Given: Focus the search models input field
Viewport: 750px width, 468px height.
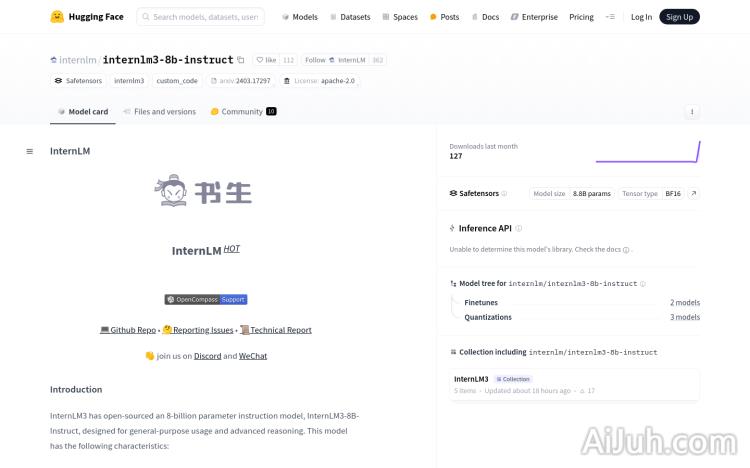Looking at the screenshot, I should point(202,17).
